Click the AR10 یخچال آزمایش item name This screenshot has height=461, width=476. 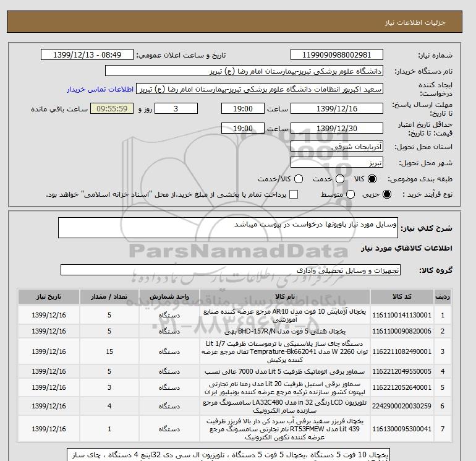pyautogui.click(x=285, y=316)
